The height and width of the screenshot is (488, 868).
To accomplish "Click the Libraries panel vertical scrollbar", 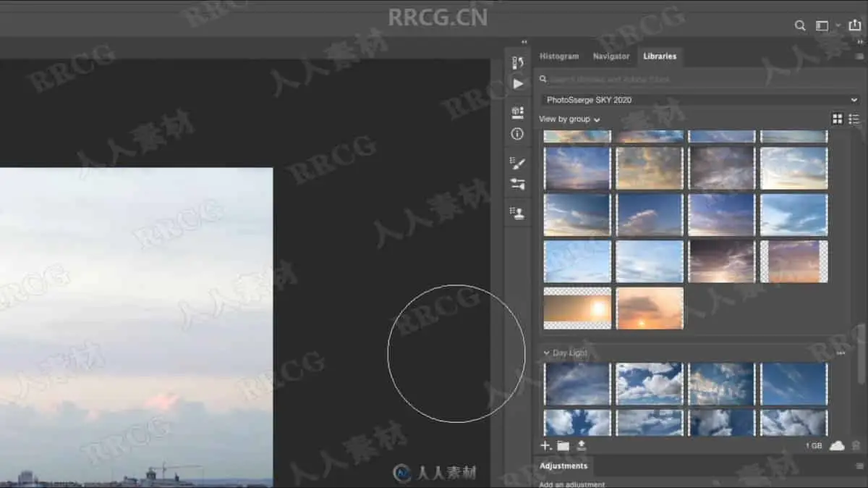I will pos(860,355).
